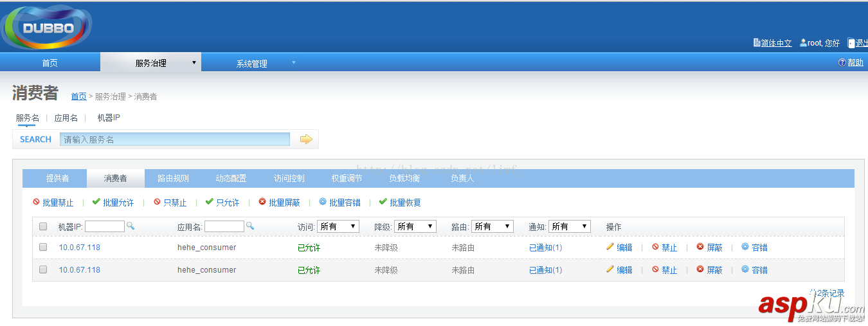Click the 批量恢复 action link
The image size is (868, 326).
pos(405,203)
